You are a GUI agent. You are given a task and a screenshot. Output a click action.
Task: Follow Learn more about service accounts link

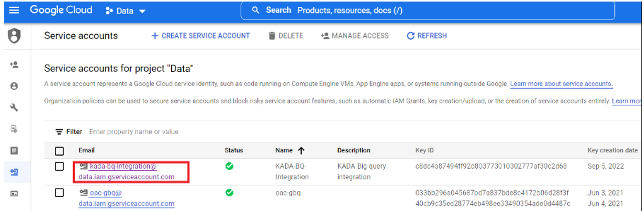(x=561, y=84)
